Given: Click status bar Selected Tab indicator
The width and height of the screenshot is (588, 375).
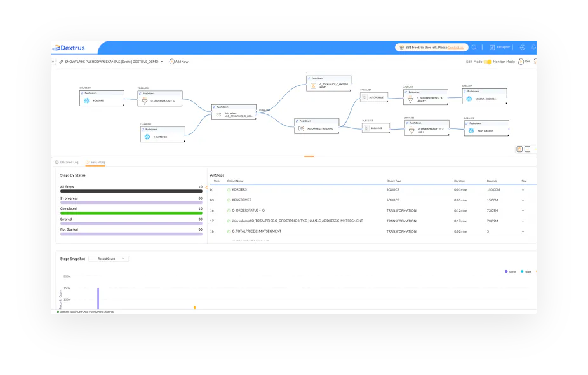Looking at the screenshot, I should click(86, 311).
